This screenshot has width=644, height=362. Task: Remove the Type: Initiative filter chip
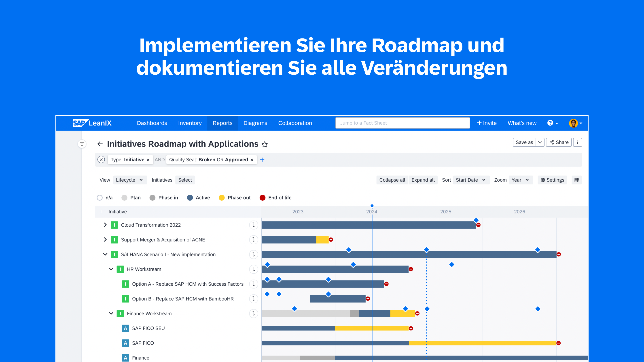click(x=148, y=160)
